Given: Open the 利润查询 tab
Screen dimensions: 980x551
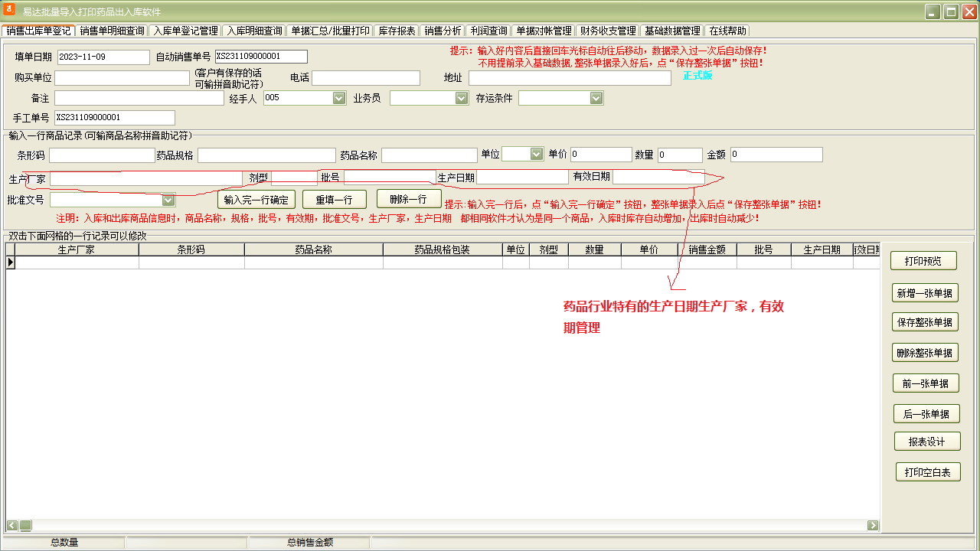Looking at the screenshot, I should (x=488, y=31).
